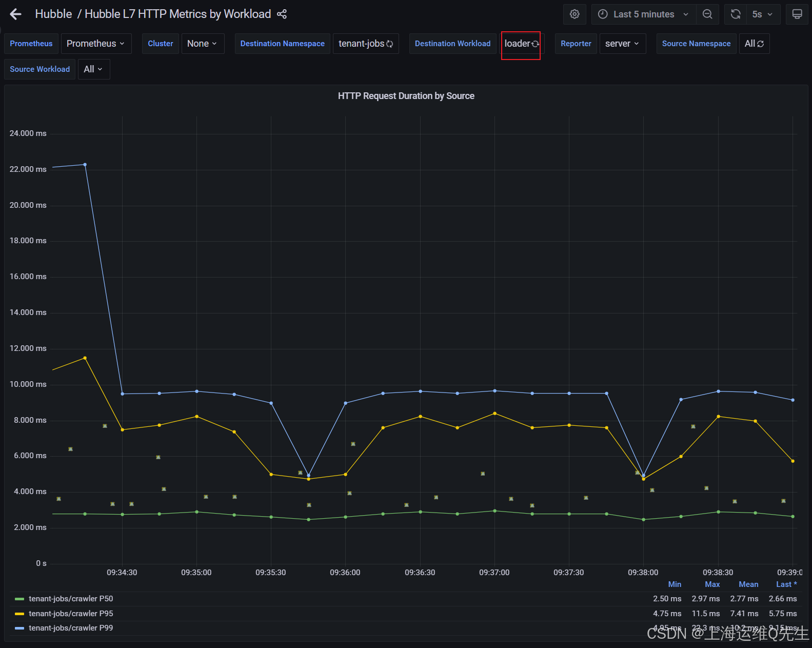This screenshot has width=812, height=648.
Task: Click the Destination Namespace variable label
Action: pyautogui.click(x=283, y=44)
